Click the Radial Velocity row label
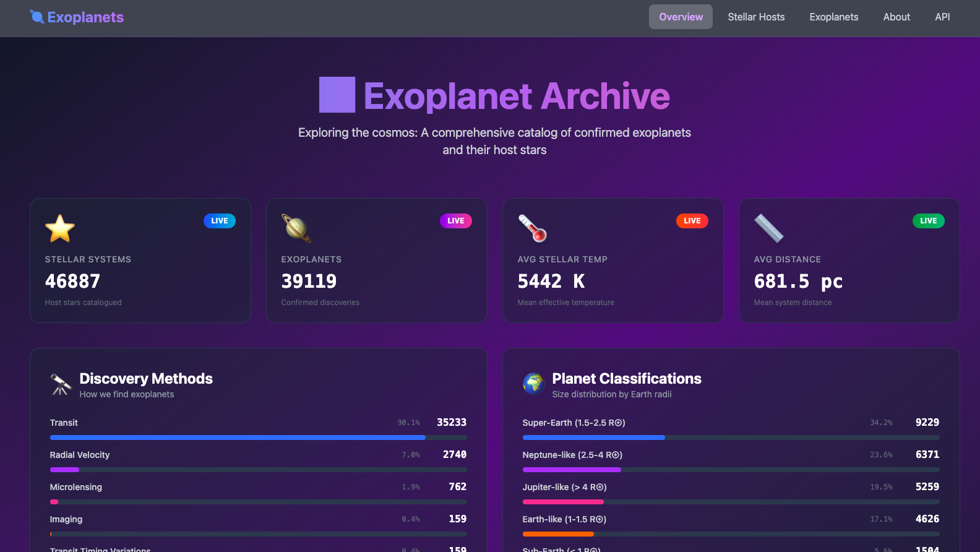The width and height of the screenshot is (980, 552). point(80,455)
